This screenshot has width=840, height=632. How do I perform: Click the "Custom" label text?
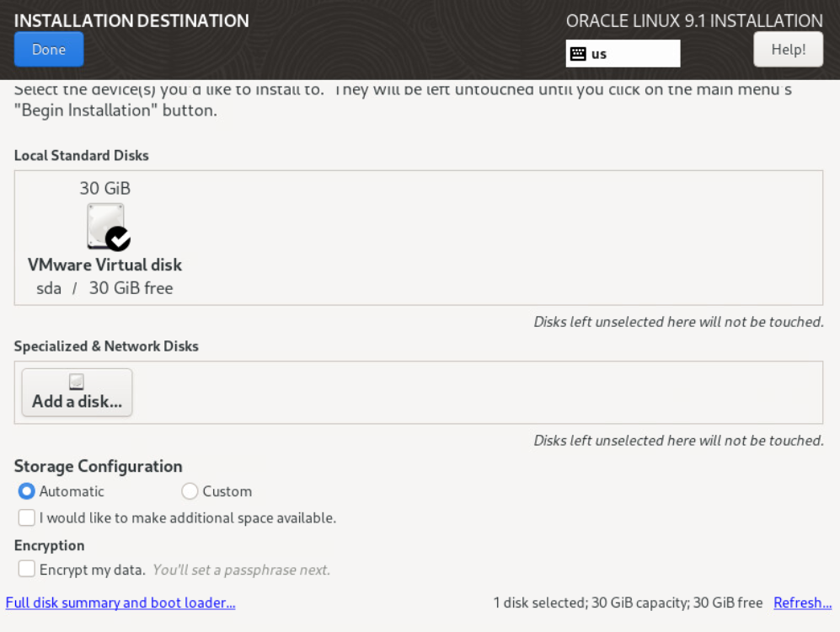tap(227, 491)
